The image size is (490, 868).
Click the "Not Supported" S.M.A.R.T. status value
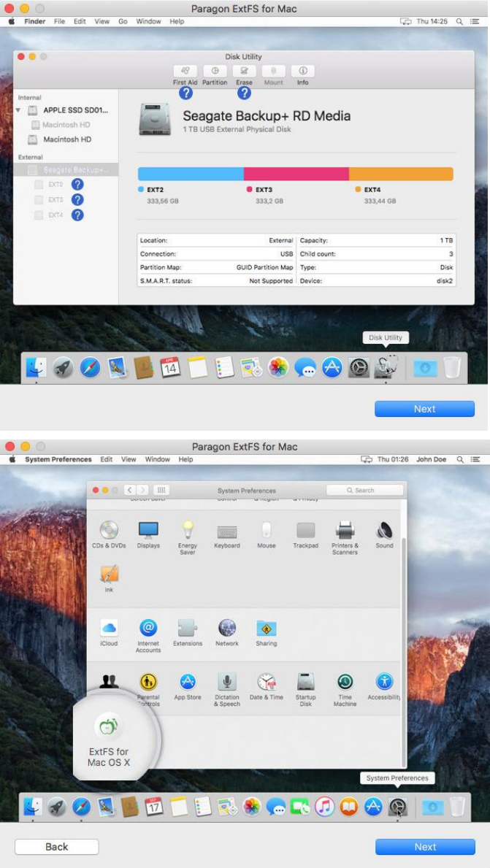pyautogui.click(x=272, y=280)
